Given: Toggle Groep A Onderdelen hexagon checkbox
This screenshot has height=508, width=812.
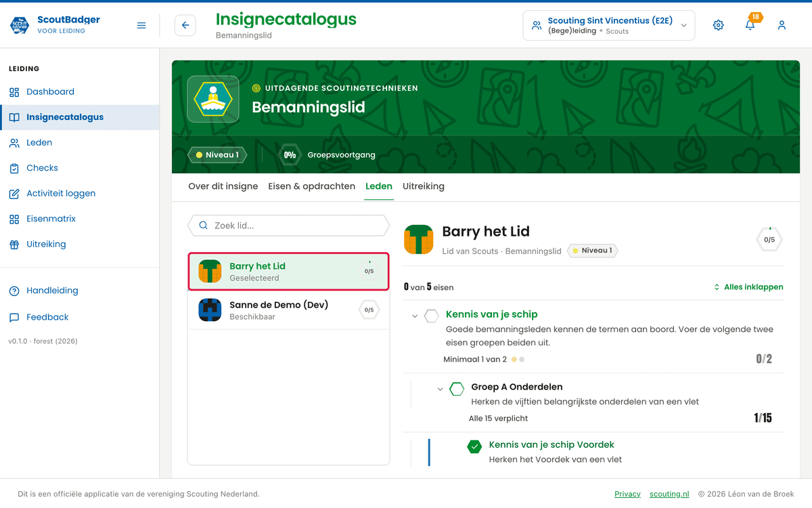Looking at the screenshot, I should [457, 388].
